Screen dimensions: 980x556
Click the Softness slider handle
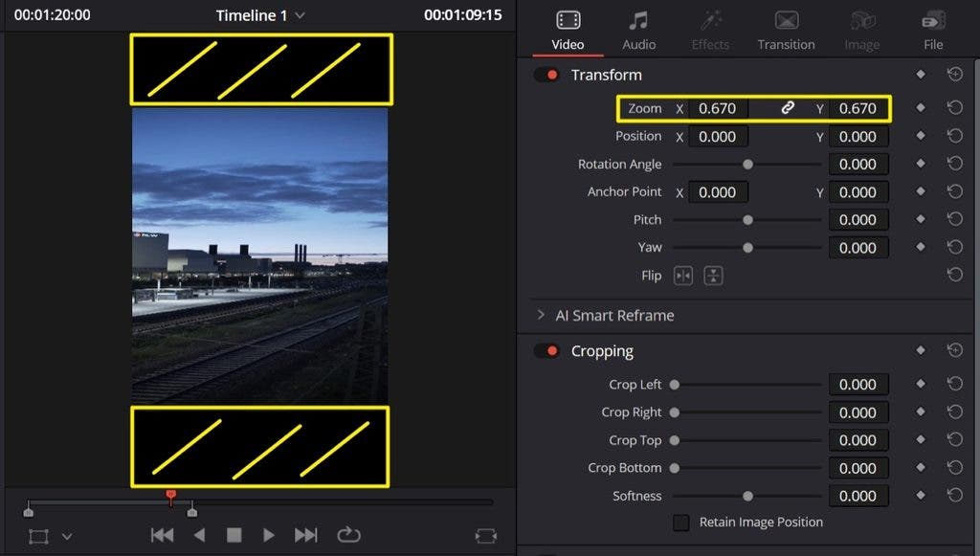[x=747, y=496]
